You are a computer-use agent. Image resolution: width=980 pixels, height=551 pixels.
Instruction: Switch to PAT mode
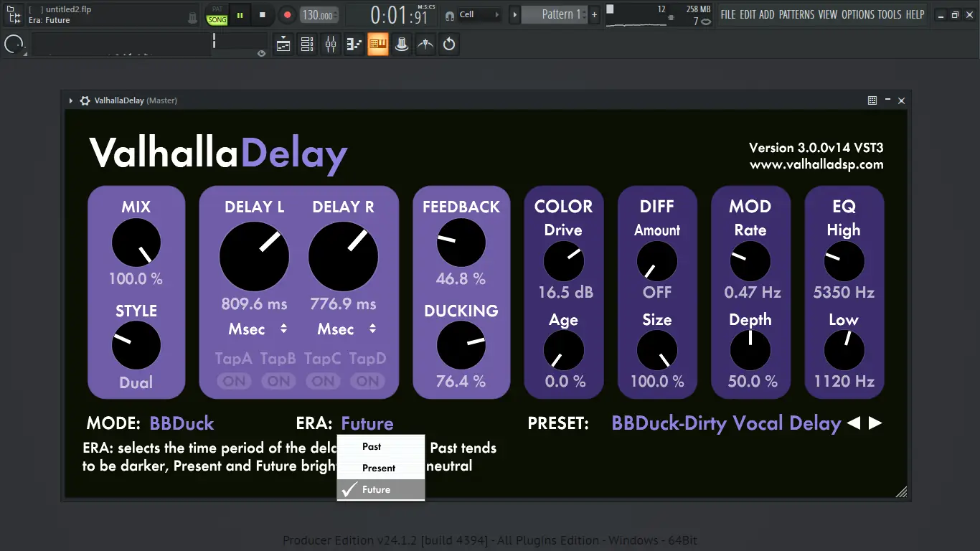pyautogui.click(x=217, y=9)
